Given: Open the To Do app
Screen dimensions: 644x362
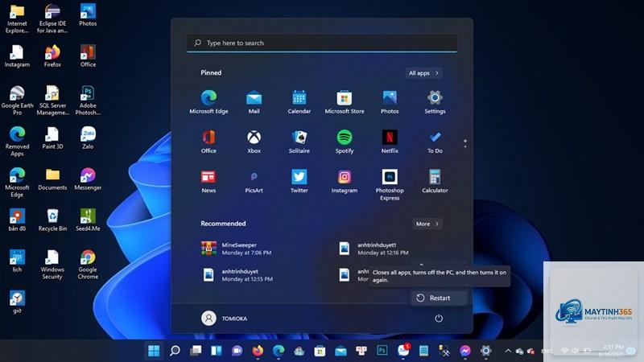Looking at the screenshot, I should pyautogui.click(x=435, y=142).
